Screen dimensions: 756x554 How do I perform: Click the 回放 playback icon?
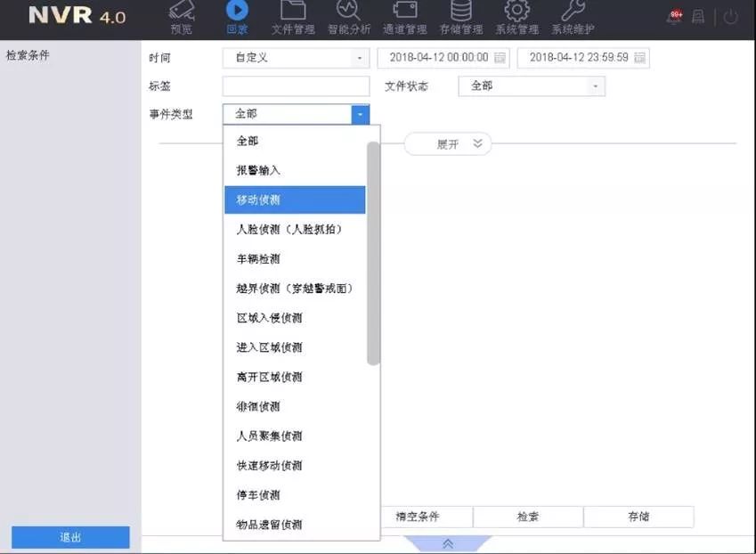point(237,12)
